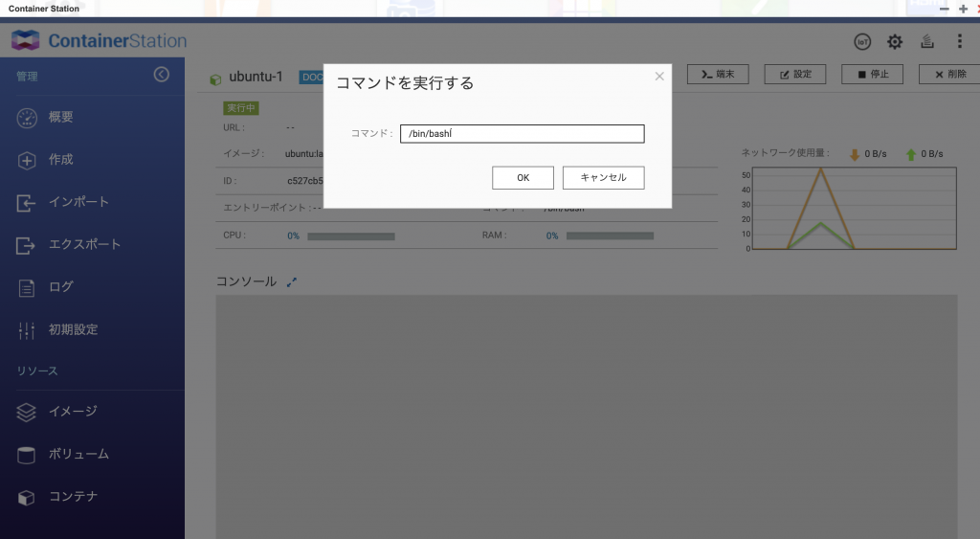980x539 pixels.
Task: Click the キャンセル button
Action: coord(603,177)
